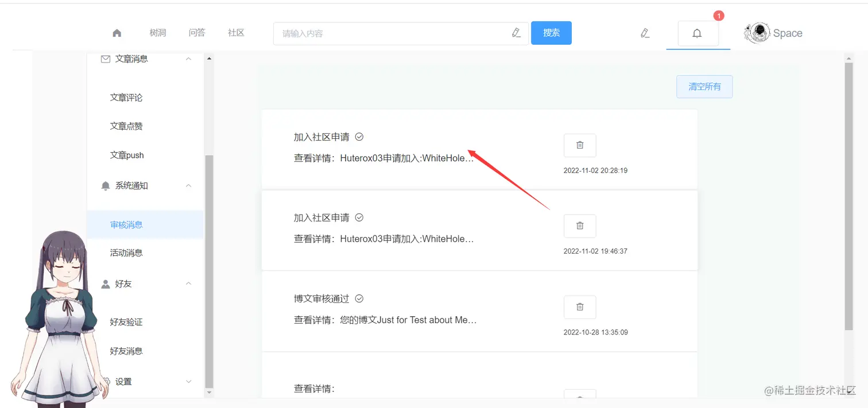Click the 清空所有 button

tap(704, 86)
